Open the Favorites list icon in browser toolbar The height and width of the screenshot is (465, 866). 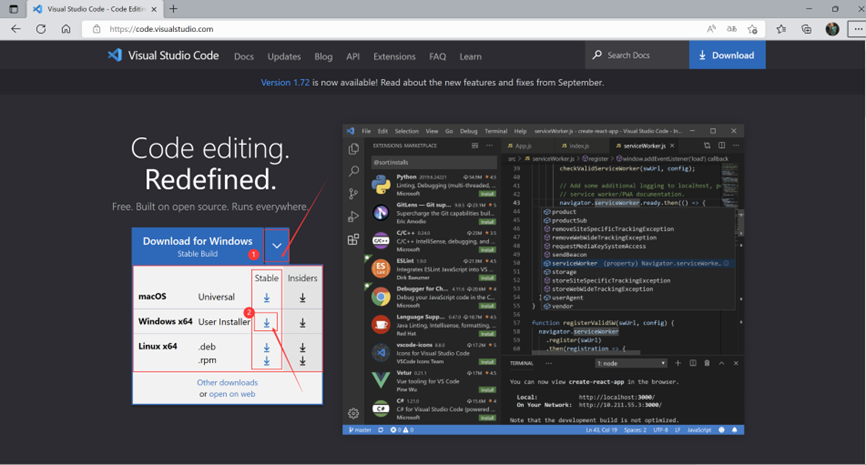point(781,29)
